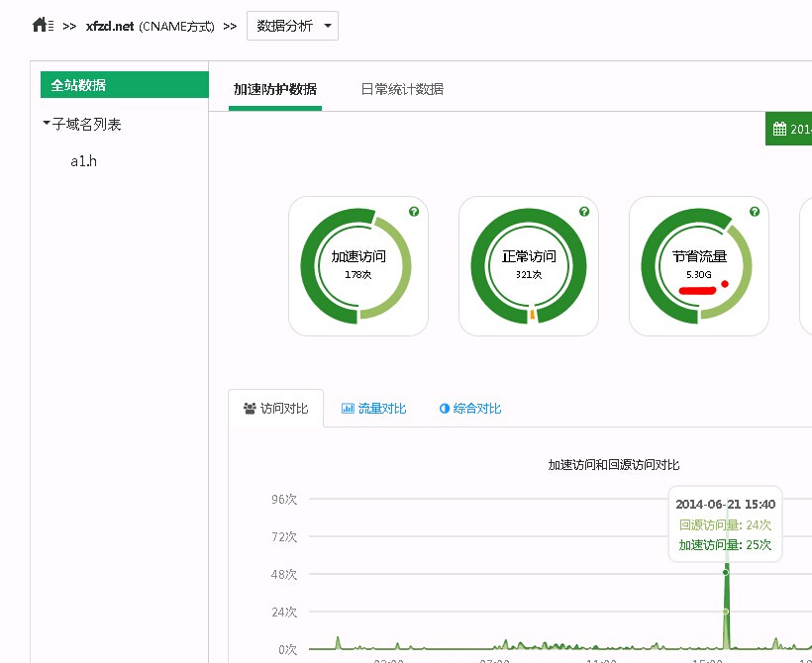Open the 流量对比 chart tab
This screenshot has width=812, height=663.
click(373, 409)
